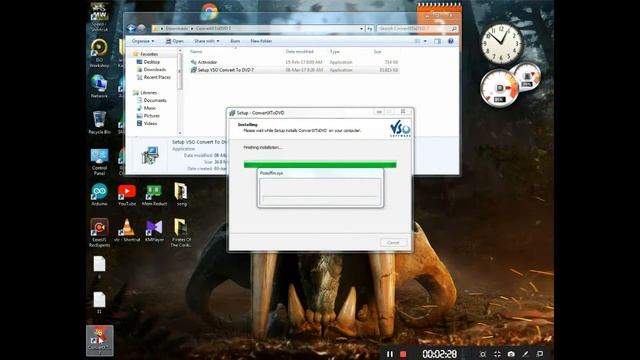The height and width of the screenshot is (360, 640).
Task: Click Open in Explorer toolbar
Action: pos(175,41)
